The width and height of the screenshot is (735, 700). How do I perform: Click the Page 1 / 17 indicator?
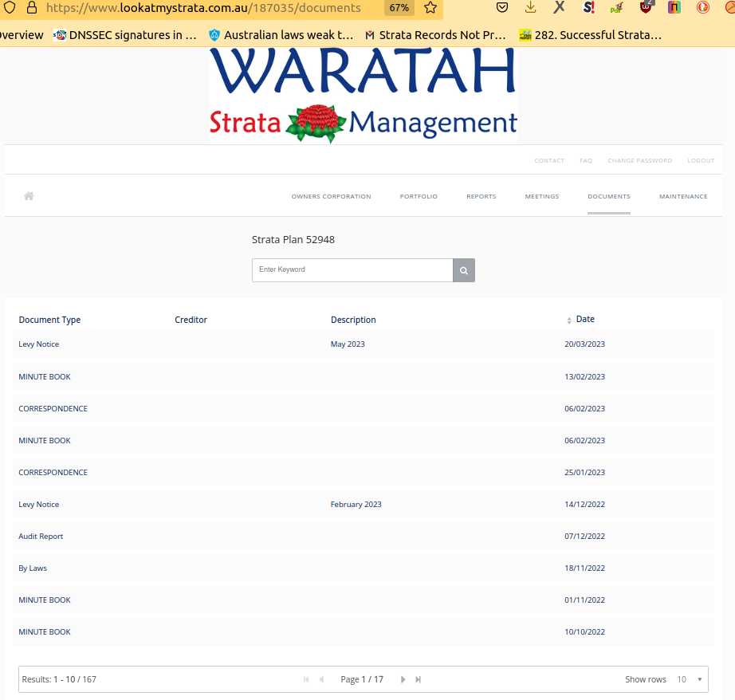[362, 679]
